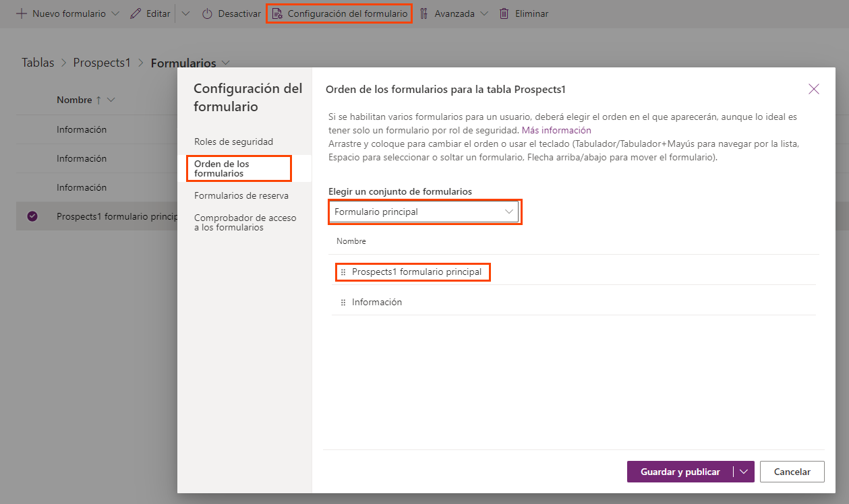Image resolution: width=849 pixels, height=504 pixels.
Task: Grab the drag handle beside Prospects1 formulario principal
Action: 344,272
